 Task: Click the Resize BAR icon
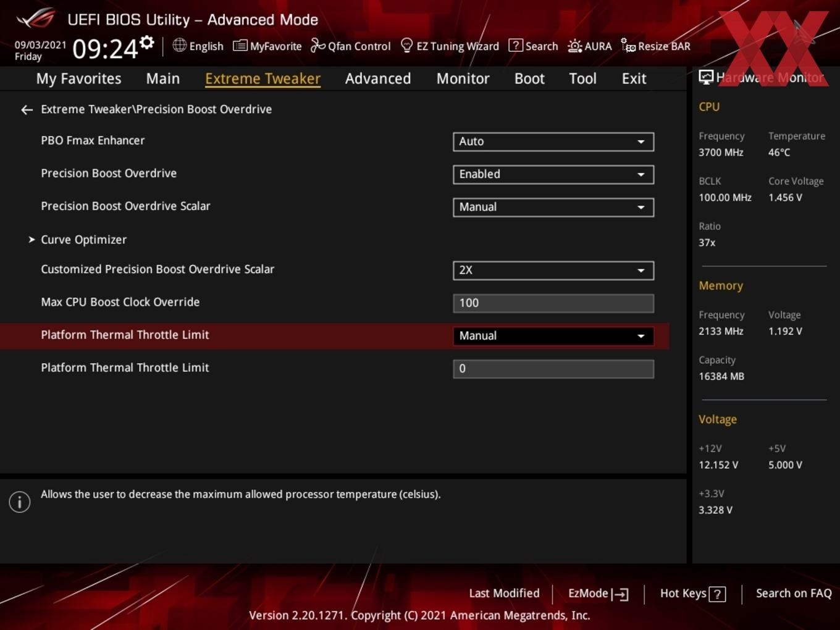(628, 46)
